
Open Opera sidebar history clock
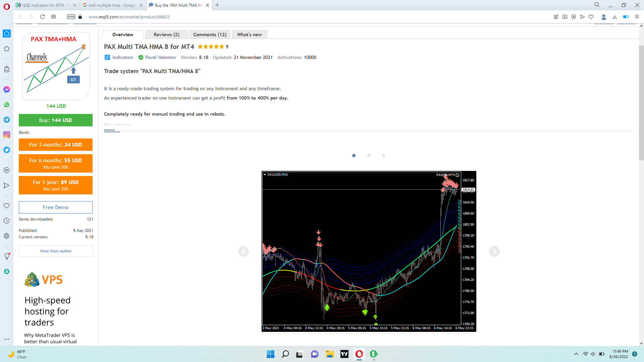tap(6, 221)
